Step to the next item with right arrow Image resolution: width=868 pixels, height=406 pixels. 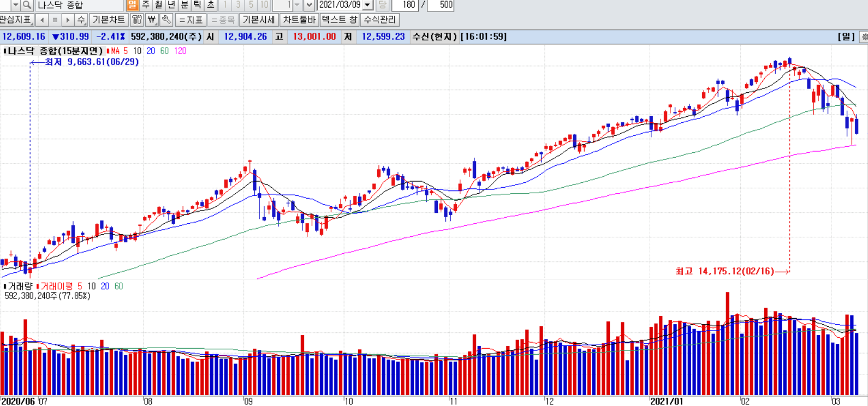[x=68, y=20]
